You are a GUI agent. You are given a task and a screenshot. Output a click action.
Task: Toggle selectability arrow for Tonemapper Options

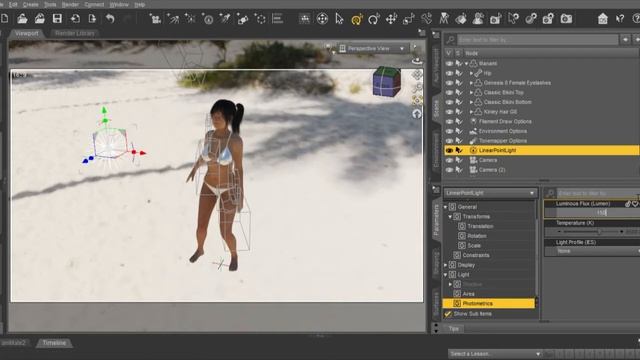459,141
